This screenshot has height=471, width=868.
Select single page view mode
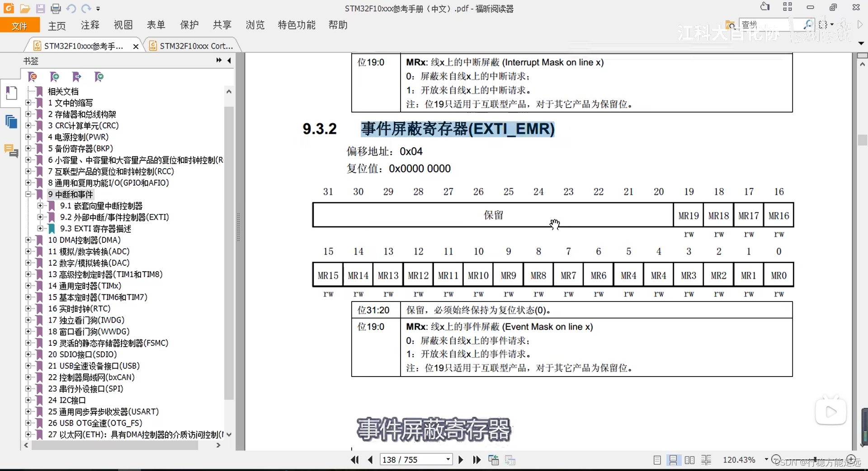tap(657, 460)
